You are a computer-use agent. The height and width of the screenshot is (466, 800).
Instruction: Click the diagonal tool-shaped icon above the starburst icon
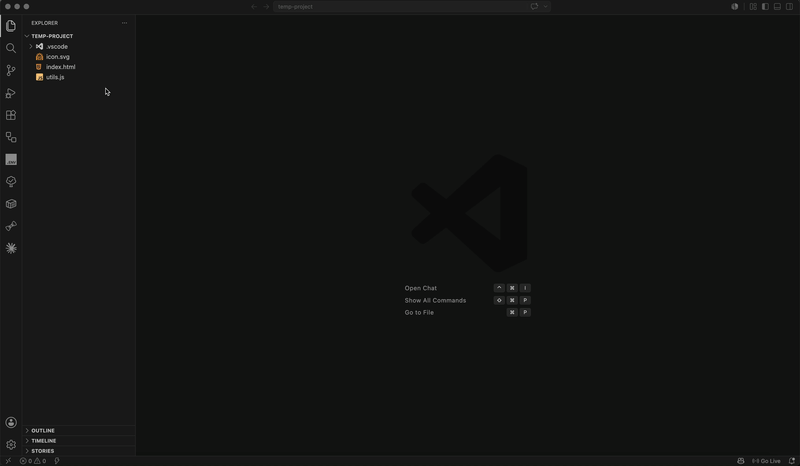tap(11, 226)
